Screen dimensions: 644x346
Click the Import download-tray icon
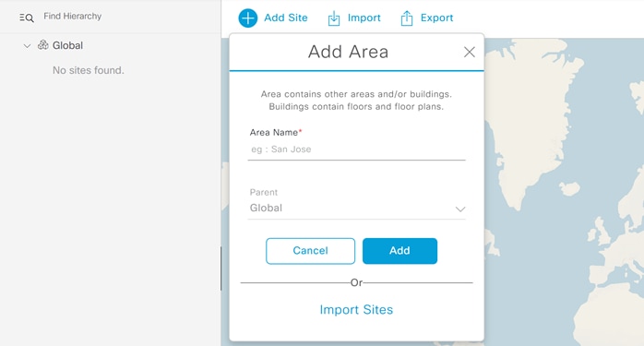334,18
